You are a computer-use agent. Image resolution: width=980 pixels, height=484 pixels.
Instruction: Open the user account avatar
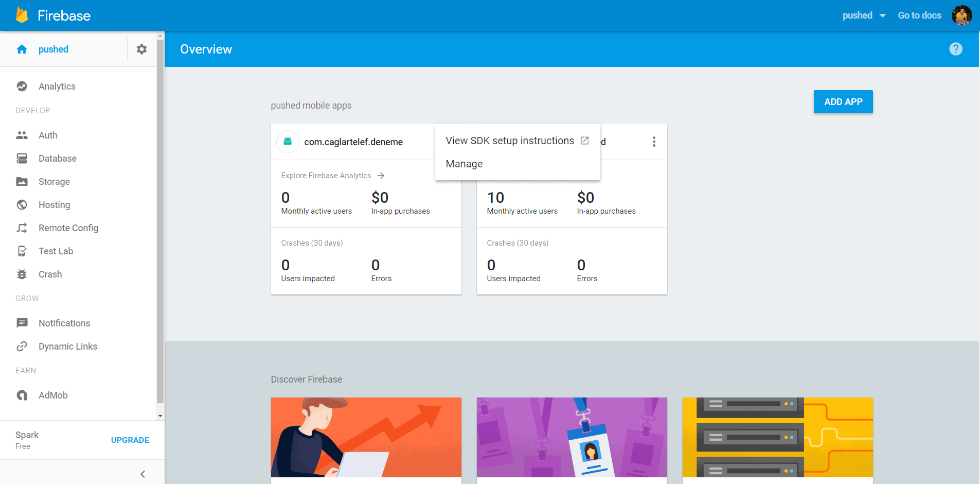pos(961,15)
